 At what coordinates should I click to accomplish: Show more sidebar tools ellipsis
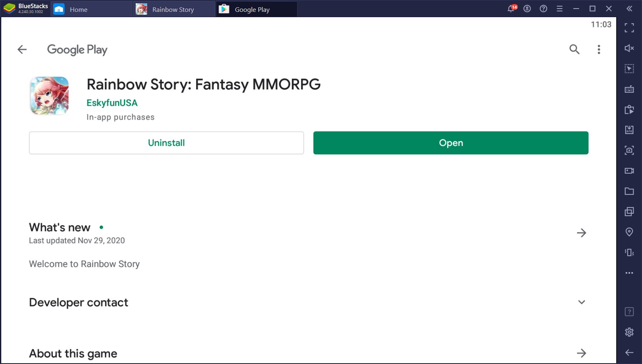pyautogui.click(x=629, y=273)
